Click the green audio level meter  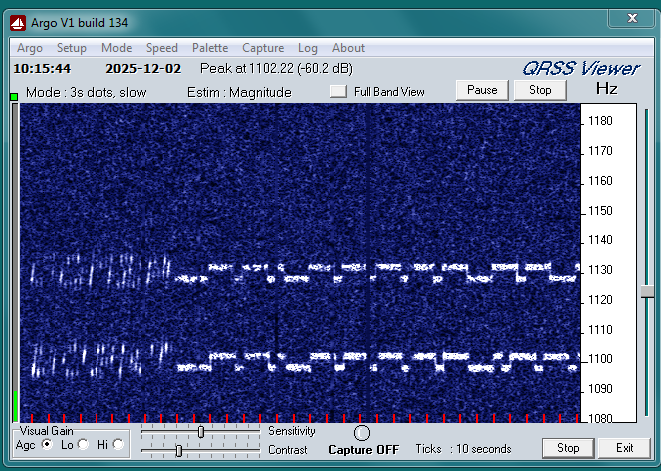(x=16, y=406)
